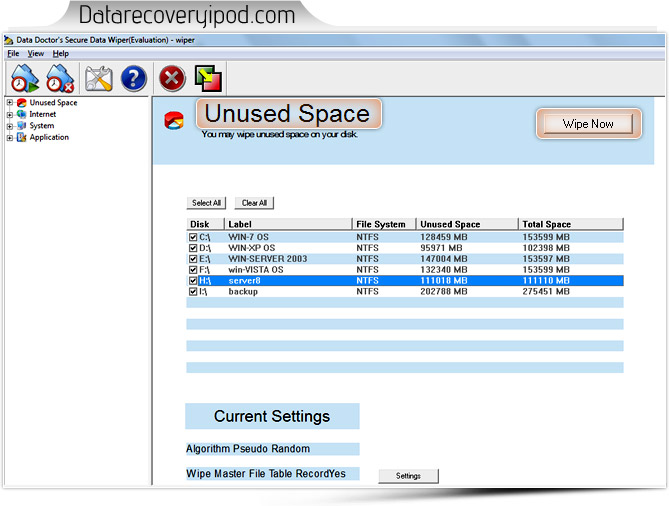Click the cancel scheduled wipe toolbar icon
The width and height of the screenshot is (669, 506).
coord(60,79)
